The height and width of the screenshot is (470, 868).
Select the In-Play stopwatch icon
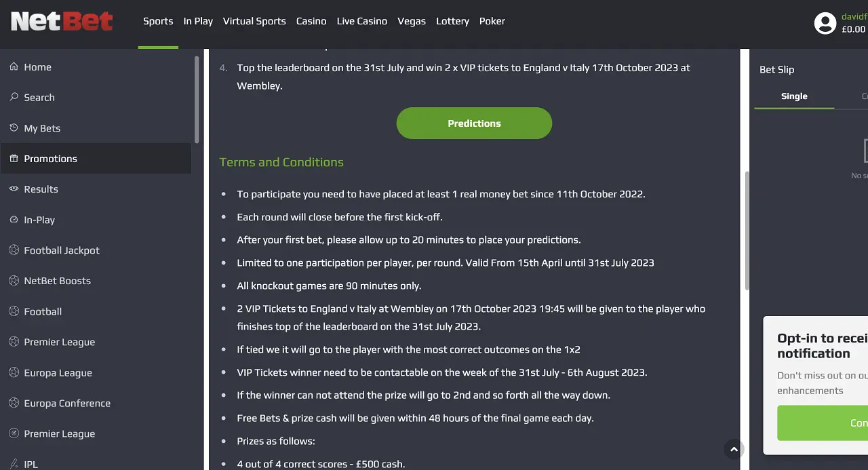[14, 220]
